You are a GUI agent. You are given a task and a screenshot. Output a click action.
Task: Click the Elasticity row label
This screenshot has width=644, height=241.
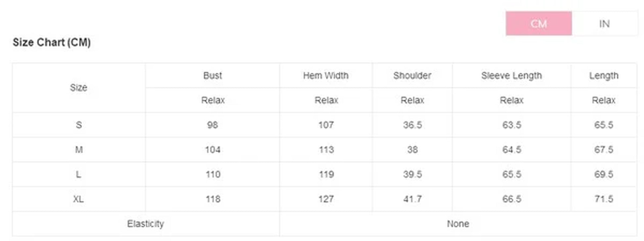click(146, 224)
